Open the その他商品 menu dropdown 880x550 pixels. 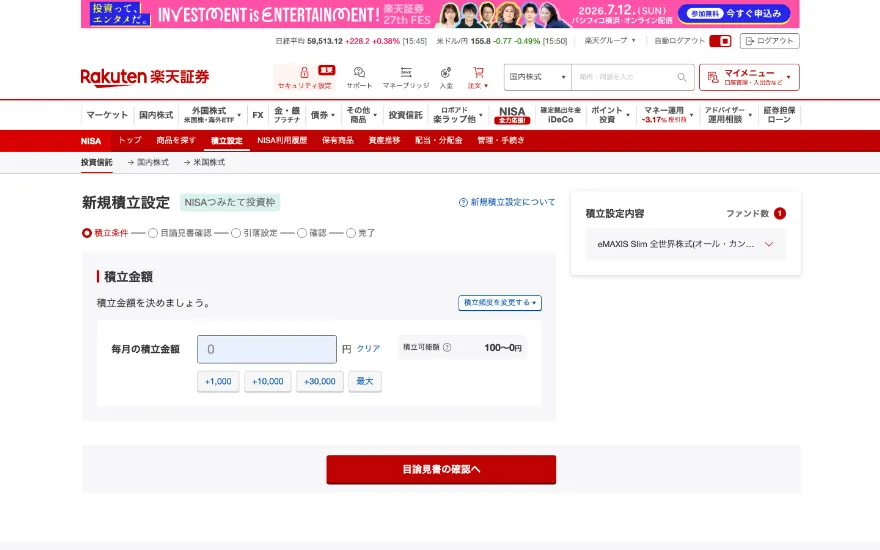[361, 115]
